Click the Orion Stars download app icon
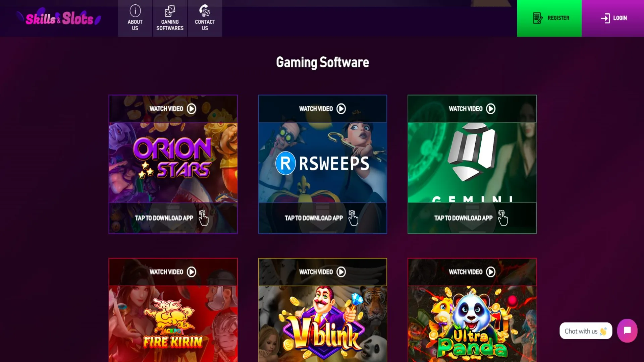This screenshot has width=644, height=362. [x=204, y=218]
